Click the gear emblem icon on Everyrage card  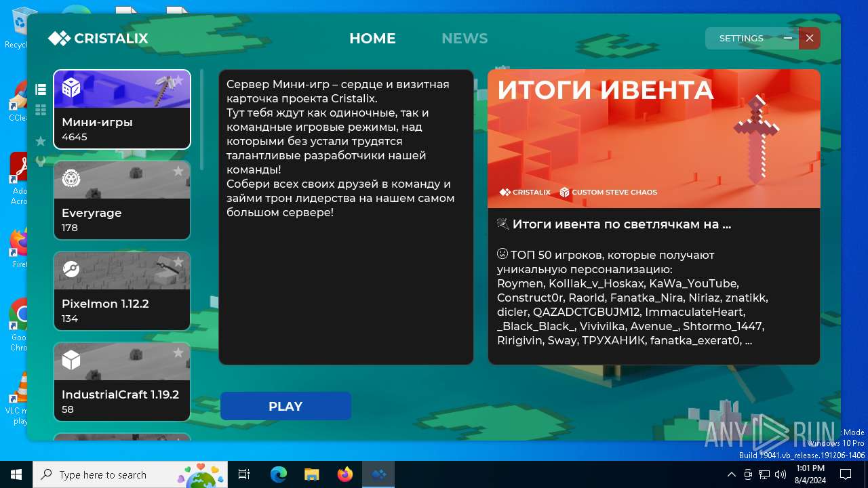pos(71,179)
